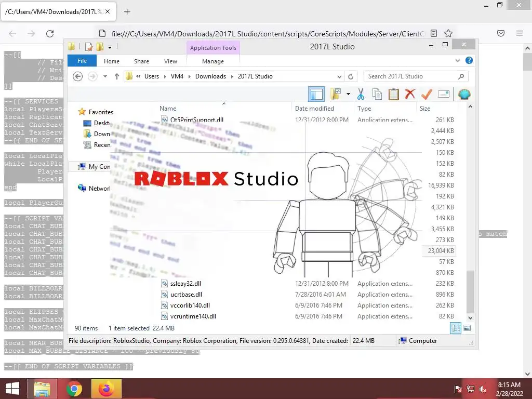532x399 pixels.
Task: Open the Firefox Pocket save icon
Action: (x=501, y=33)
